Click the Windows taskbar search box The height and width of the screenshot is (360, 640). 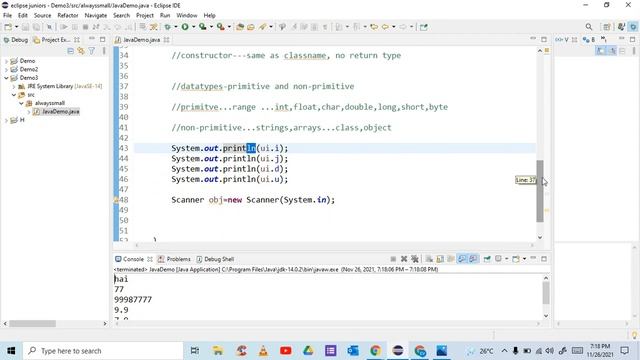pos(103,351)
